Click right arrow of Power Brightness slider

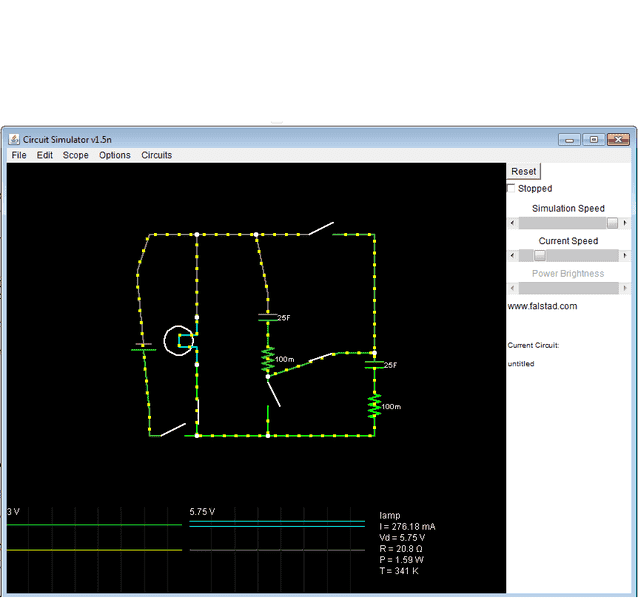tap(625, 288)
